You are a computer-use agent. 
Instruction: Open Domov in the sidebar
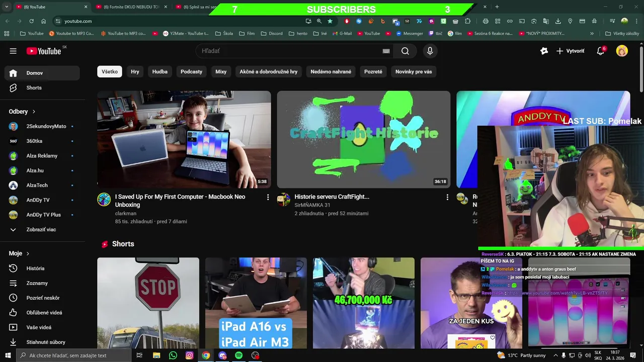click(42, 73)
